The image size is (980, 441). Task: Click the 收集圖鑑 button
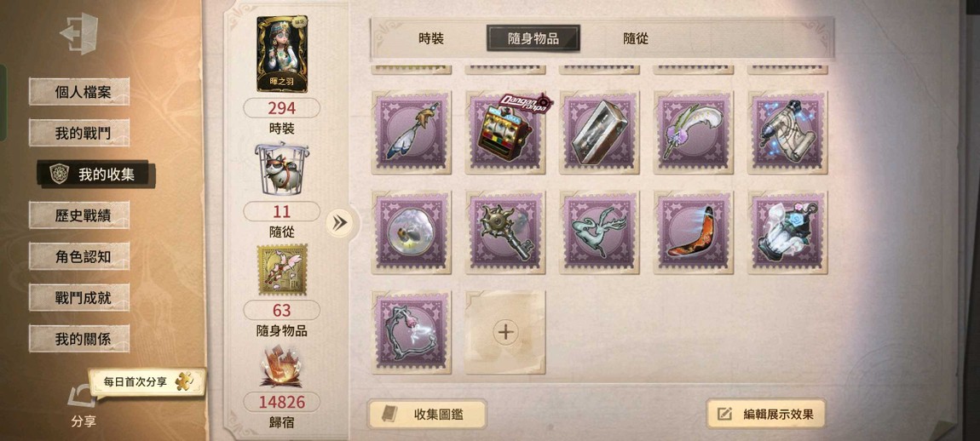(427, 414)
